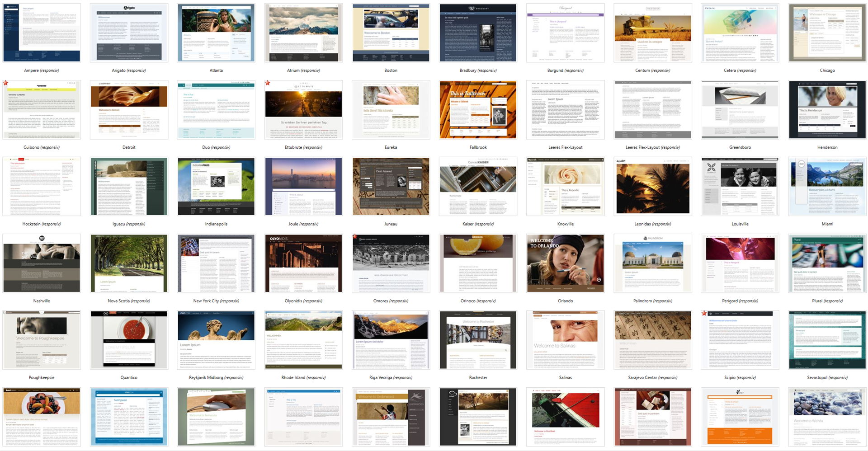
Task: Open the Leonidas sunset palm thumbnail
Action: (652, 186)
